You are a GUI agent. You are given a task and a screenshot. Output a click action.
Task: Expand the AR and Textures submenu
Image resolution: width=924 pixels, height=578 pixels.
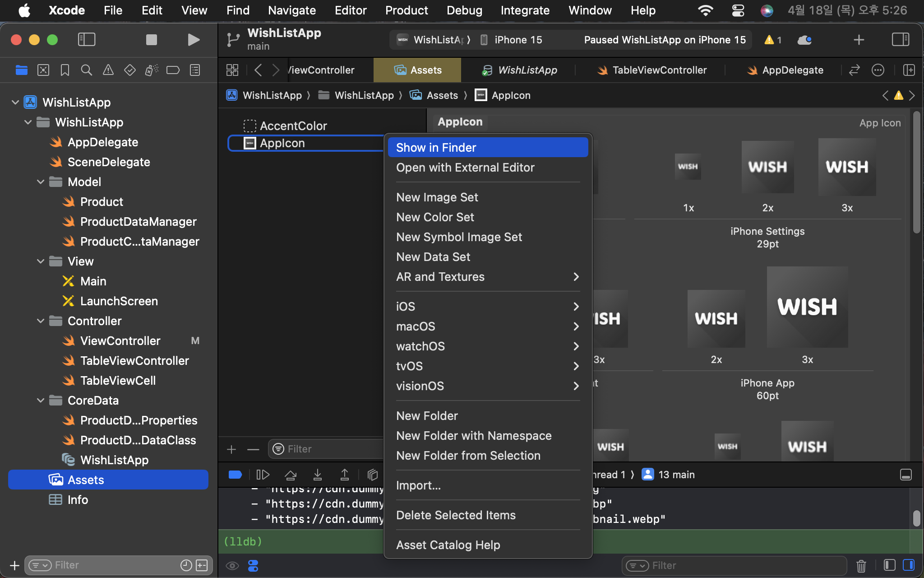488,277
